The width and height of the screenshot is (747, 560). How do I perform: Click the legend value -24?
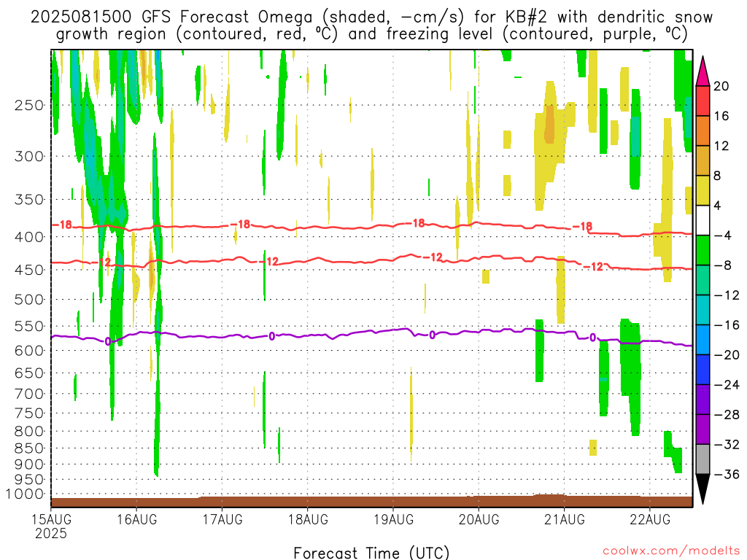coord(727,385)
